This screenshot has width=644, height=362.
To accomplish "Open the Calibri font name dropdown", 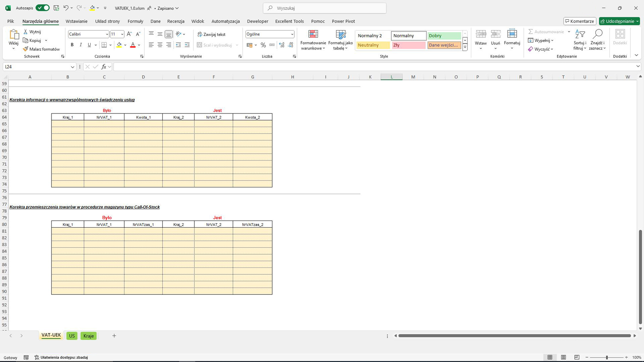I will point(107,34).
